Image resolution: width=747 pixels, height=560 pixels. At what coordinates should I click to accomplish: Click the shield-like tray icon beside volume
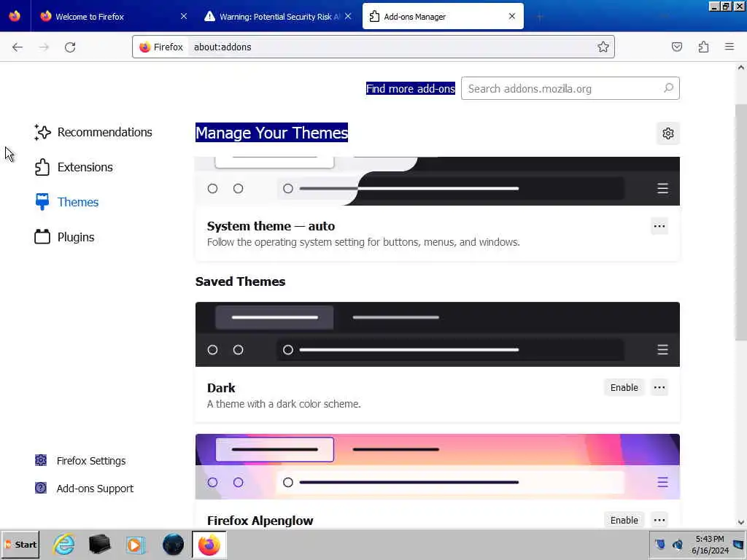(x=659, y=544)
